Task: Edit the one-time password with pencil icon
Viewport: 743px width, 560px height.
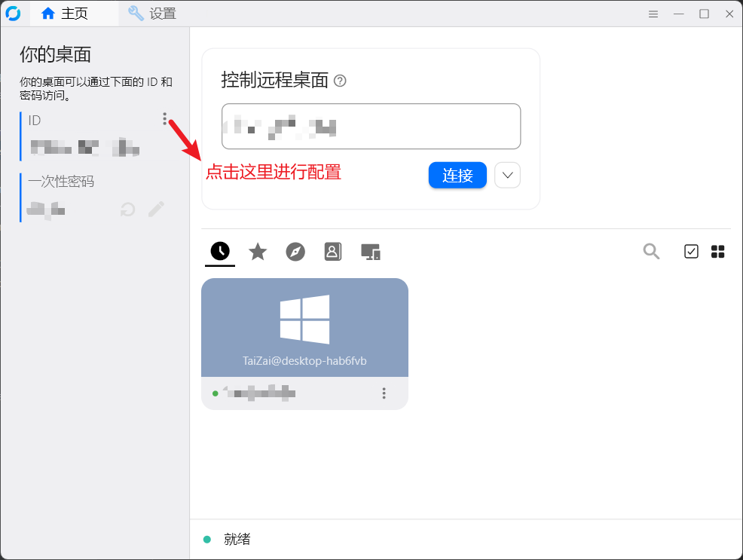Action: (157, 209)
